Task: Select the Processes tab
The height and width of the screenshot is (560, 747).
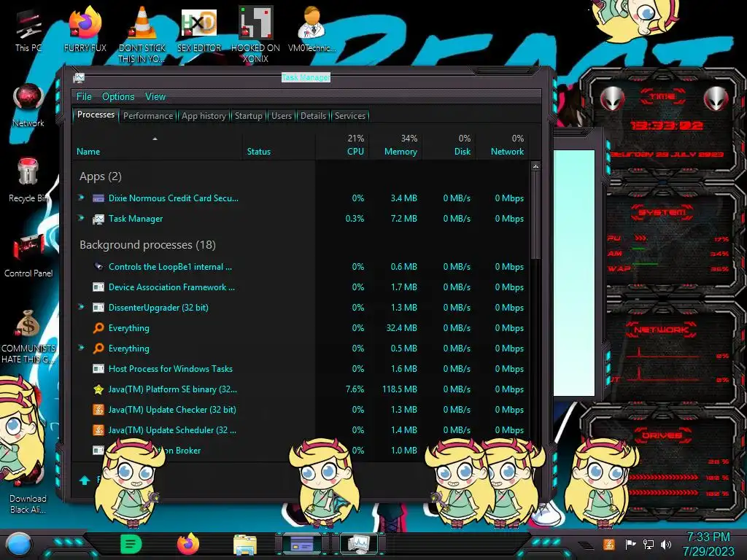Action: tap(96, 114)
